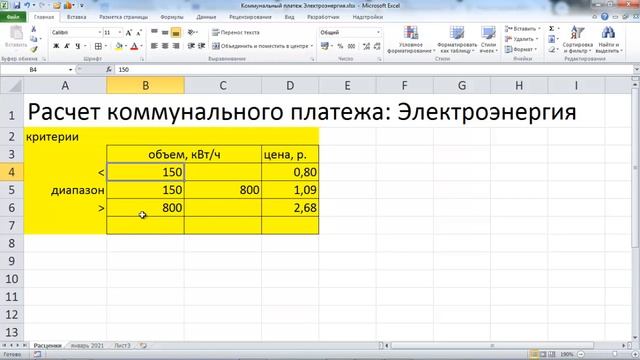The height and width of the screenshot is (360, 640).
Task: Toggle italic (К) formatting
Action: 67,46
